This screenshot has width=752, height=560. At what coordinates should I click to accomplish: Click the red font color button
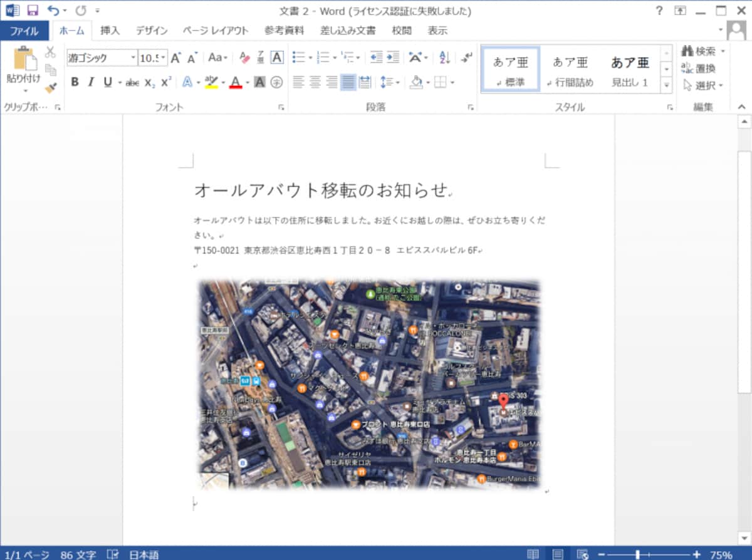236,82
